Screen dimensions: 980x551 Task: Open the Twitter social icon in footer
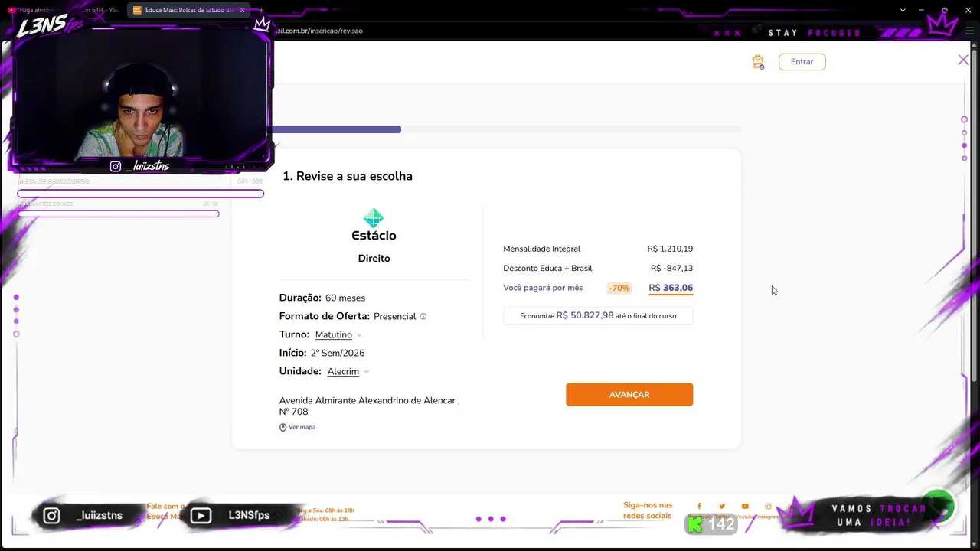(722, 506)
